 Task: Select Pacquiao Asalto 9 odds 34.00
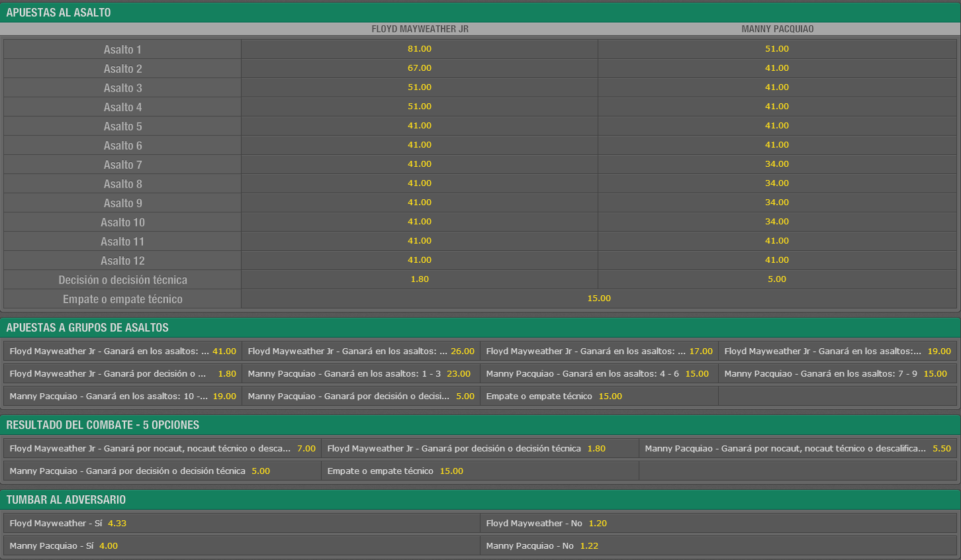pos(777,203)
